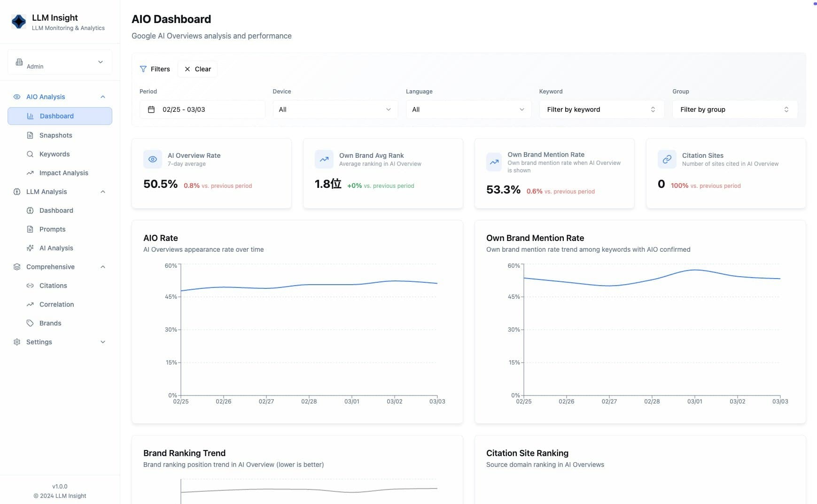The width and height of the screenshot is (817, 504).
Task: Click the Filter by keyword field
Action: [601, 109]
